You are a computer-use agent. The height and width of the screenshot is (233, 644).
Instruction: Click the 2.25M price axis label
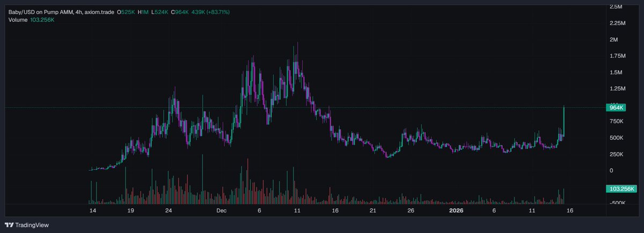coord(617,24)
